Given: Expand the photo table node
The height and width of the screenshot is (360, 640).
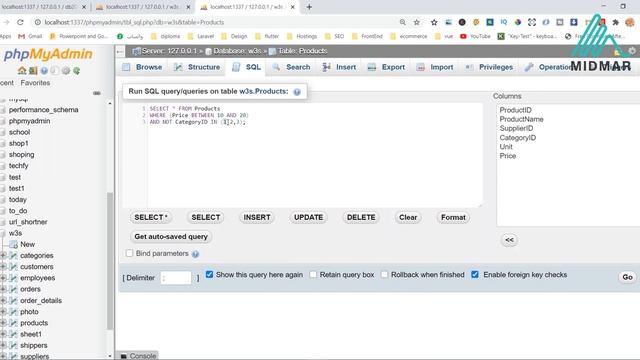Looking at the screenshot, I should tap(3, 312).
